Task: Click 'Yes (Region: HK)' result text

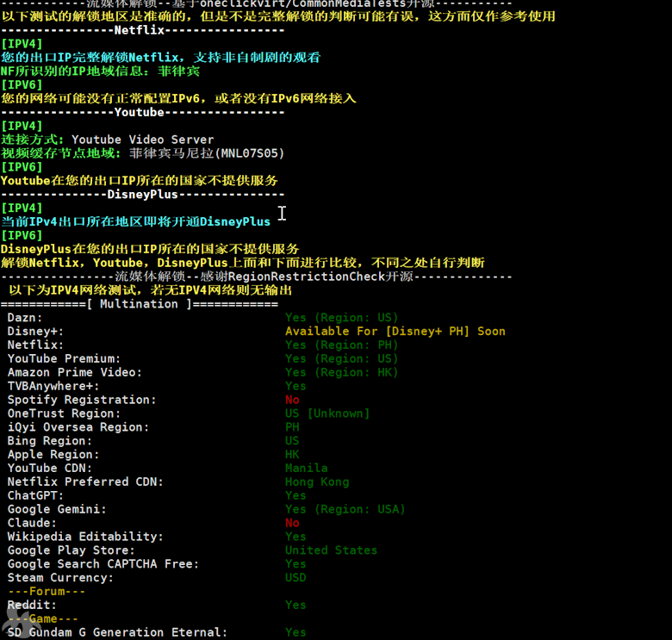Action: coord(341,373)
